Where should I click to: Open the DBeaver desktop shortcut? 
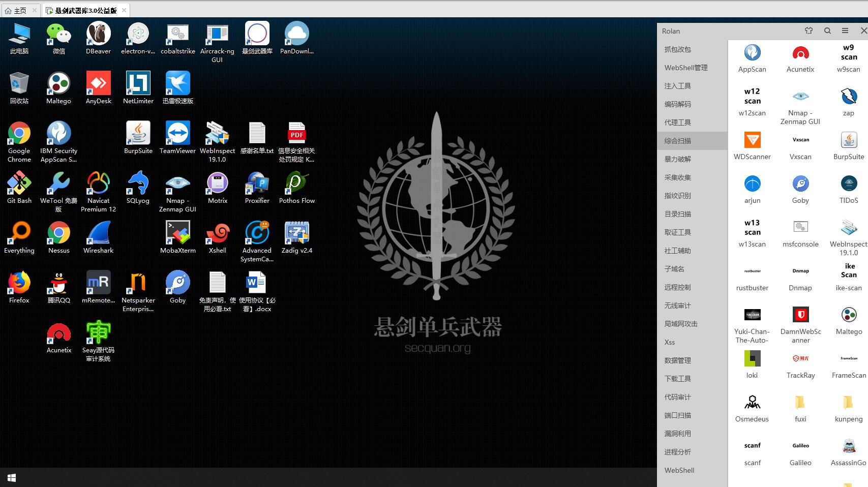tap(98, 38)
